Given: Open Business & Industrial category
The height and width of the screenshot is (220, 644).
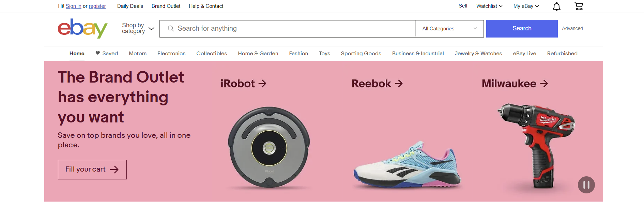Looking at the screenshot, I should (x=418, y=54).
